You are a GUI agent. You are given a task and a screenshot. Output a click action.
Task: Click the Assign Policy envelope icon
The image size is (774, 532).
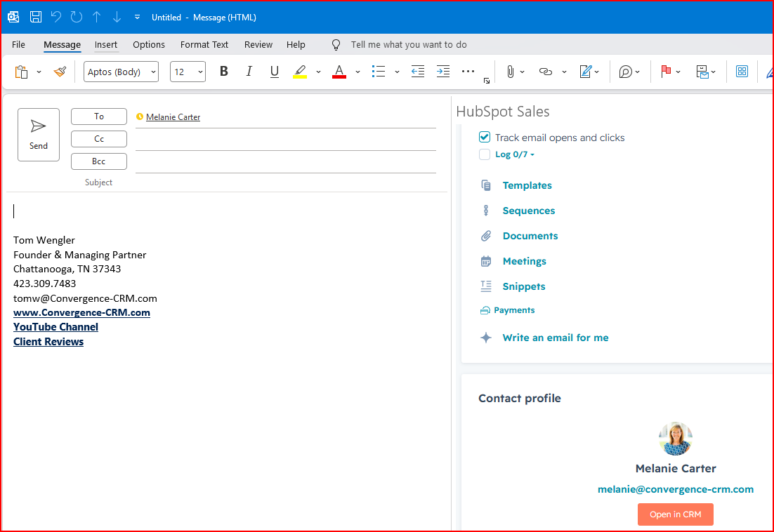(x=702, y=72)
